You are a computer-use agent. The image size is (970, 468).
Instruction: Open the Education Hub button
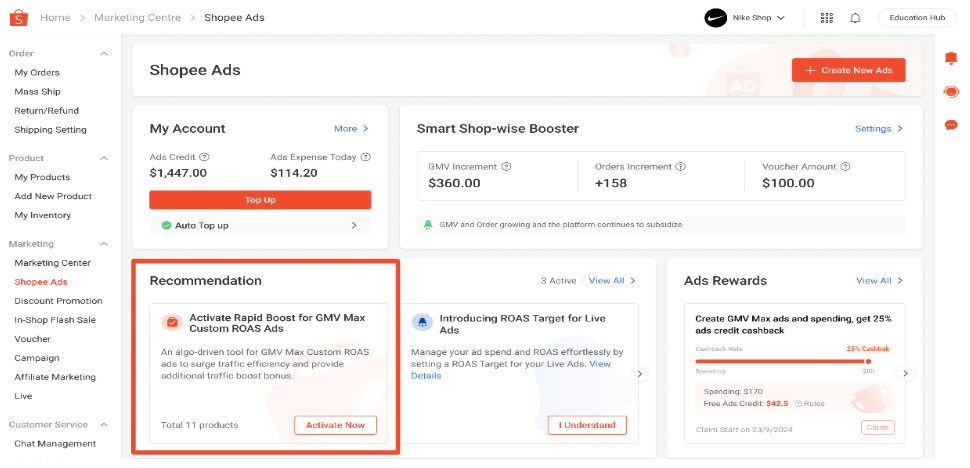(917, 18)
